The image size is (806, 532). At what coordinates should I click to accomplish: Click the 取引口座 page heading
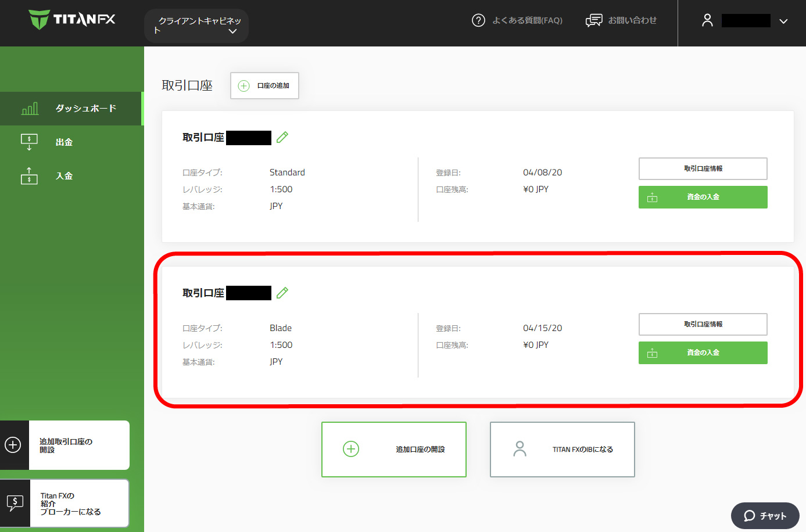[x=187, y=85]
